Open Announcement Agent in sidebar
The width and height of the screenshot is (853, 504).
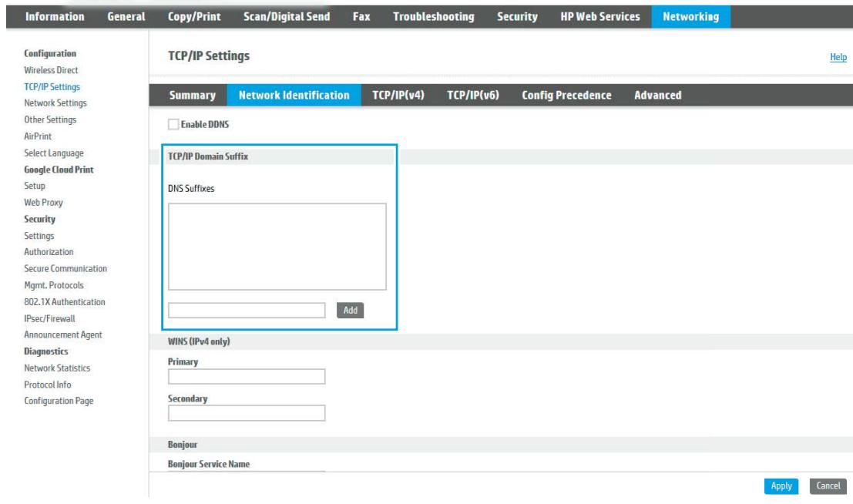[63, 335]
